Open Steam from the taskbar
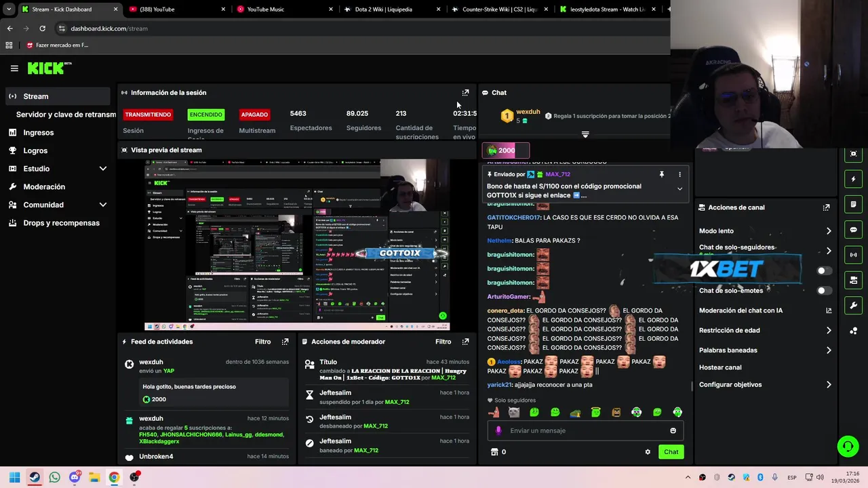 click(x=35, y=477)
